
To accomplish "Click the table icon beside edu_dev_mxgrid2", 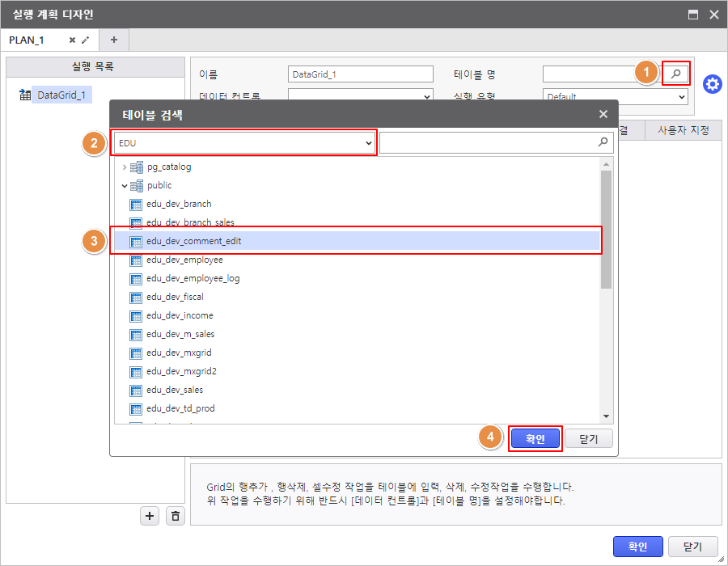I will coord(136,372).
